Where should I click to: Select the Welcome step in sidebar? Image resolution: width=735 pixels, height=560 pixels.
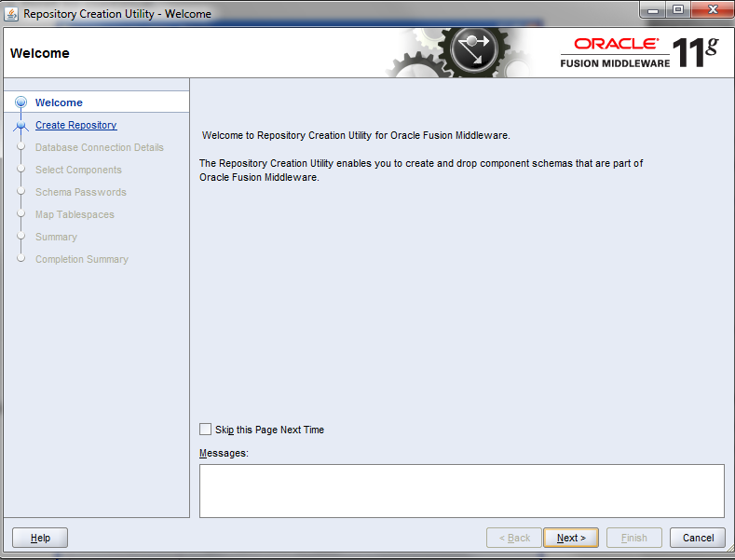(59, 102)
